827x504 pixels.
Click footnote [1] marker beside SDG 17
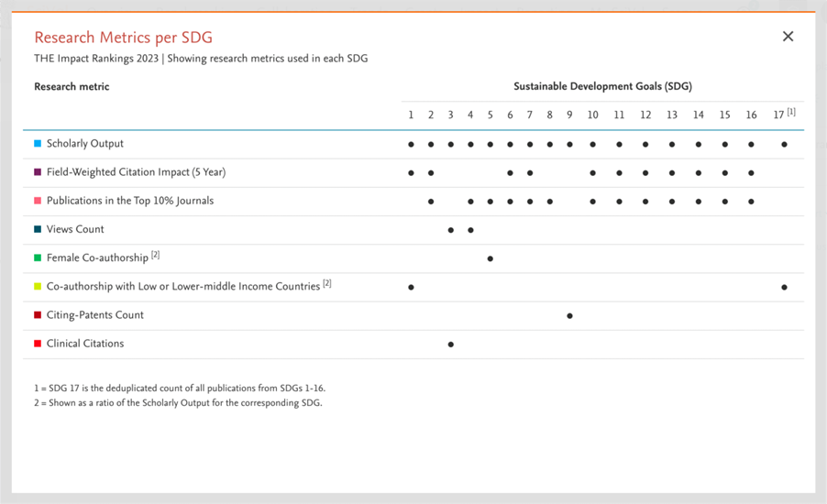tap(791, 112)
